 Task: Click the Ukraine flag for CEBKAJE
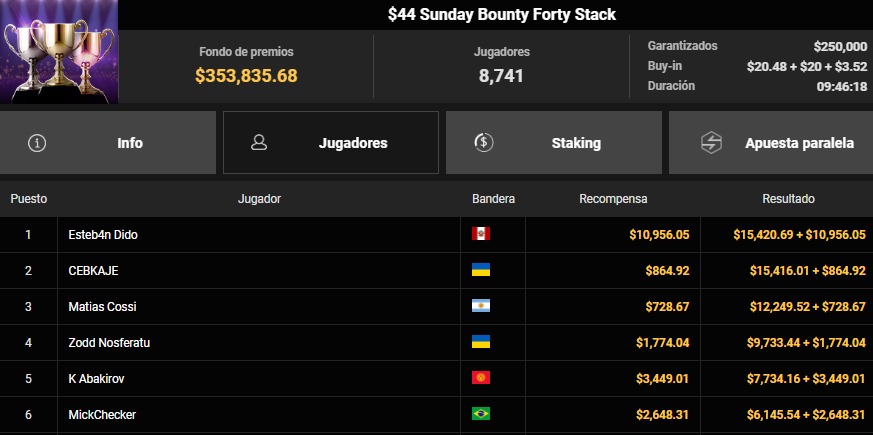tap(481, 270)
